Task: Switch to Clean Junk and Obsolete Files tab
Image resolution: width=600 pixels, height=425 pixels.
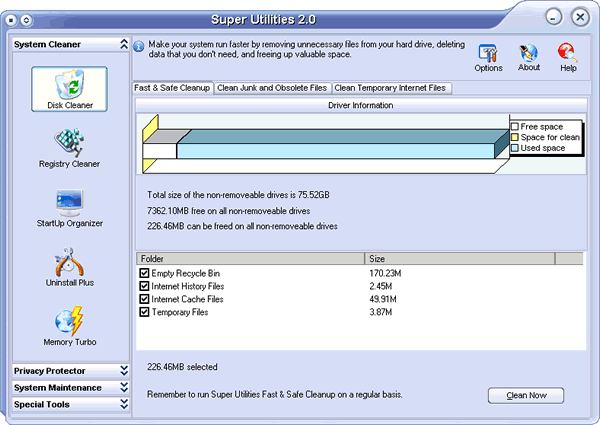Action: tap(272, 88)
